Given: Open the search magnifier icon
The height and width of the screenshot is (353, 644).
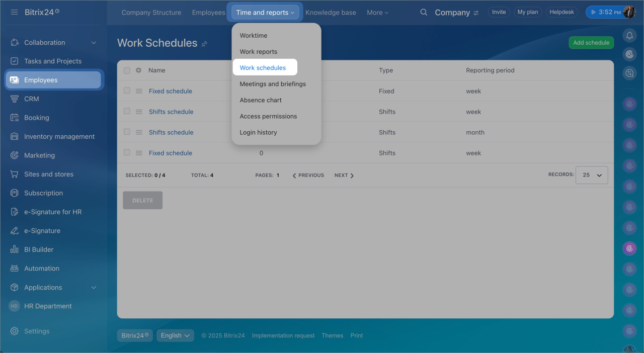Looking at the screenshot, I should (424, 12).
